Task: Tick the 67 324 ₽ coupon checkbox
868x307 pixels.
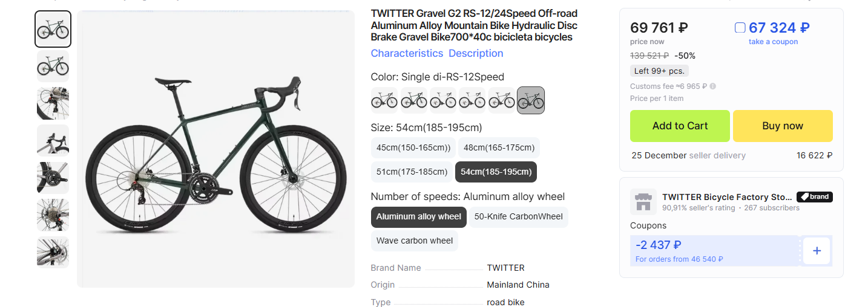Action: (740, 28)
